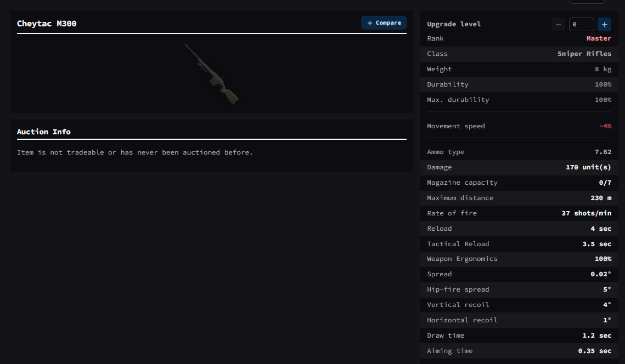Click the Max. durability row label
Image resolution: width=625 pixels, height=364 pixels.
pyautogui.click(x=458, y=100)
